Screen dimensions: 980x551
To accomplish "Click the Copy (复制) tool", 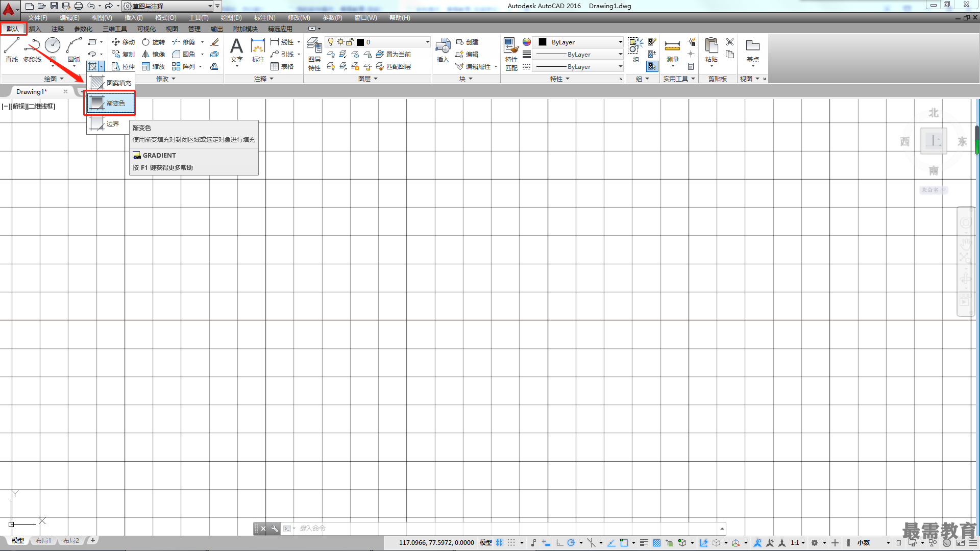I will 123,54.
